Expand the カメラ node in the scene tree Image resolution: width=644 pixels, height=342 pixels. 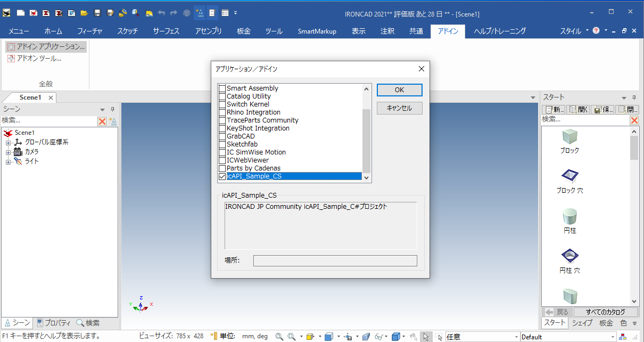coord(8,152)
